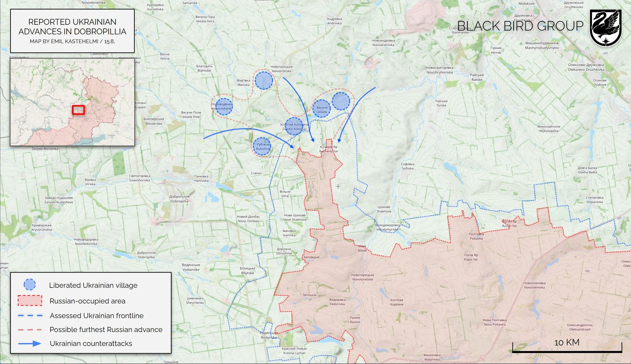631x364 pixels.
Task: Click the blue dashed frontline legend symbol
Action: [30, 316]
